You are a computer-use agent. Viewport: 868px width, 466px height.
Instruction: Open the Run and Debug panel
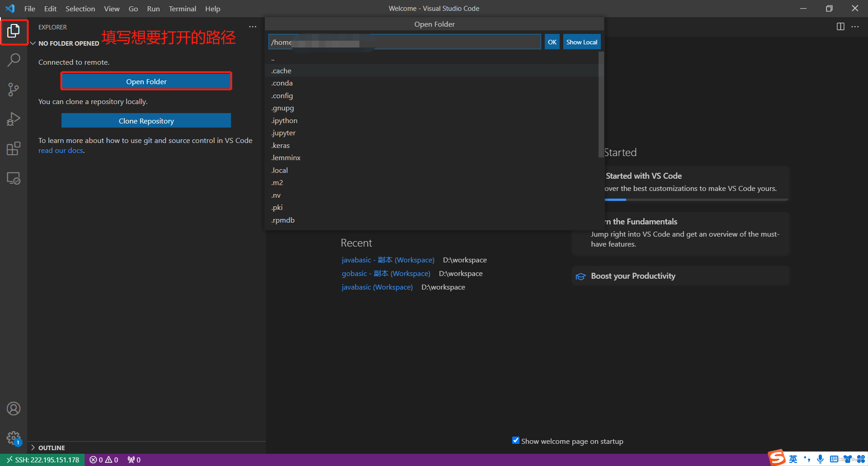tap(14, 119)
